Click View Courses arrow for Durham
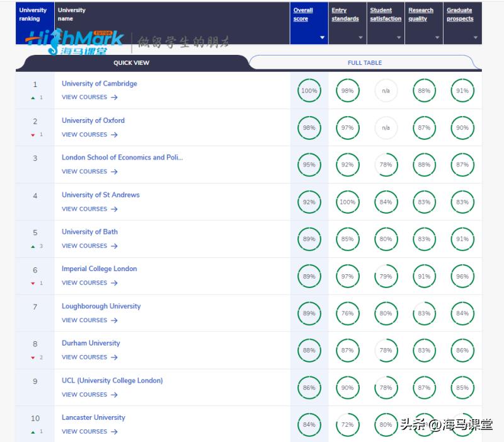Viewport: 504px width, 442px height. coord(114,358)
